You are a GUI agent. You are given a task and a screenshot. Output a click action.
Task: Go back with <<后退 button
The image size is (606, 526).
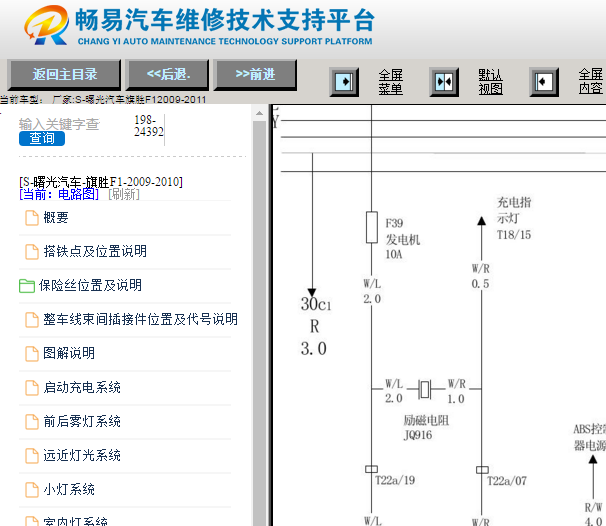[168, 74]
